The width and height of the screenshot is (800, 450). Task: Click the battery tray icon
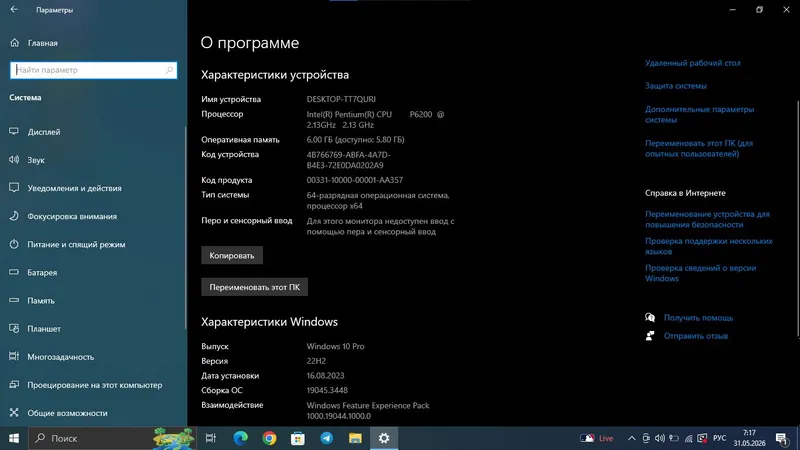tap(674, 438)
